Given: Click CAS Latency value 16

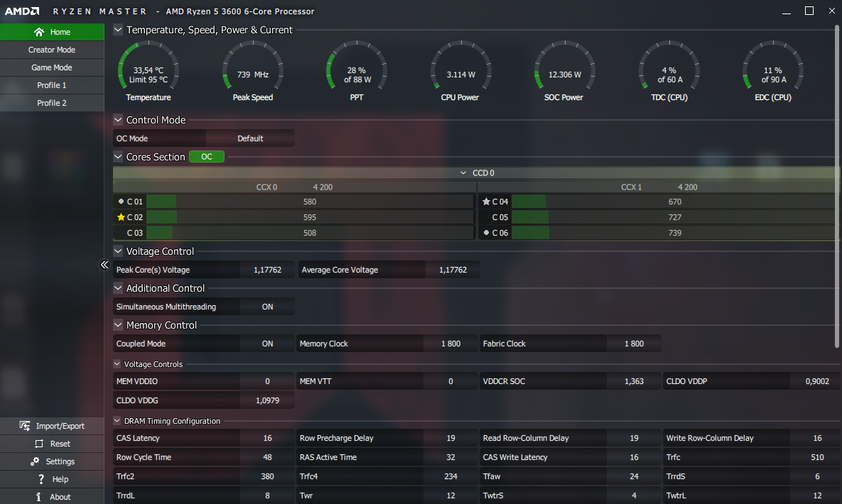Looking at the screenshot, I should tap(267, 439).
